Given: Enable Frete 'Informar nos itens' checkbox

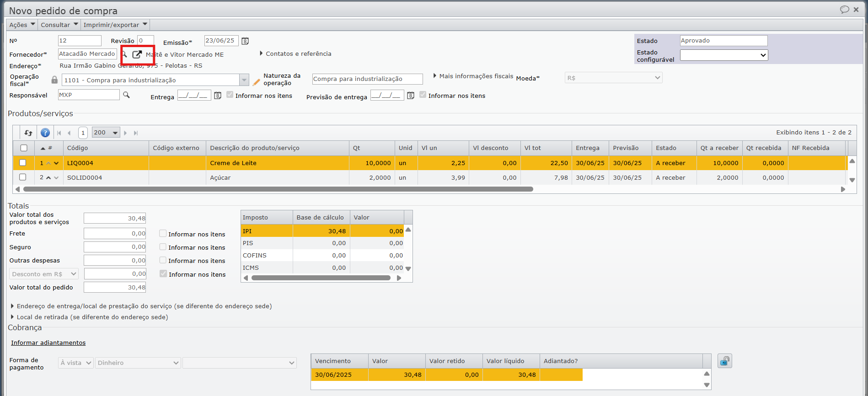Looking at the screenshot, I should click(x=163, y=234).
